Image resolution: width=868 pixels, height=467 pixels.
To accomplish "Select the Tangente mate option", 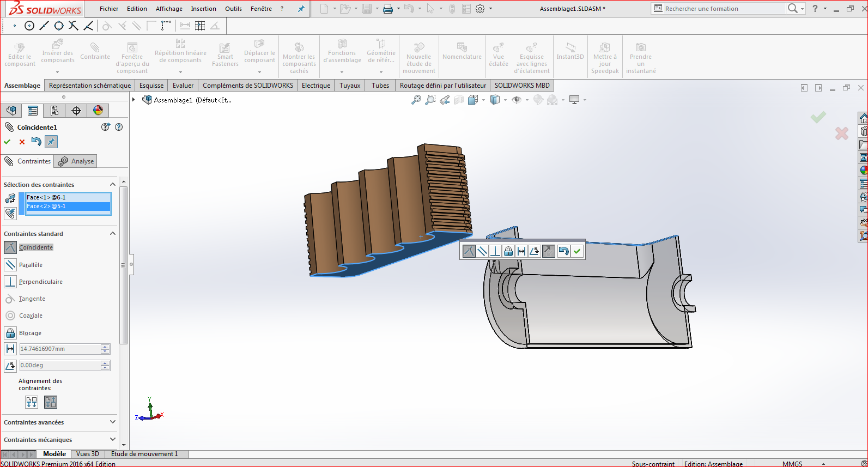I will pos(32,299).
